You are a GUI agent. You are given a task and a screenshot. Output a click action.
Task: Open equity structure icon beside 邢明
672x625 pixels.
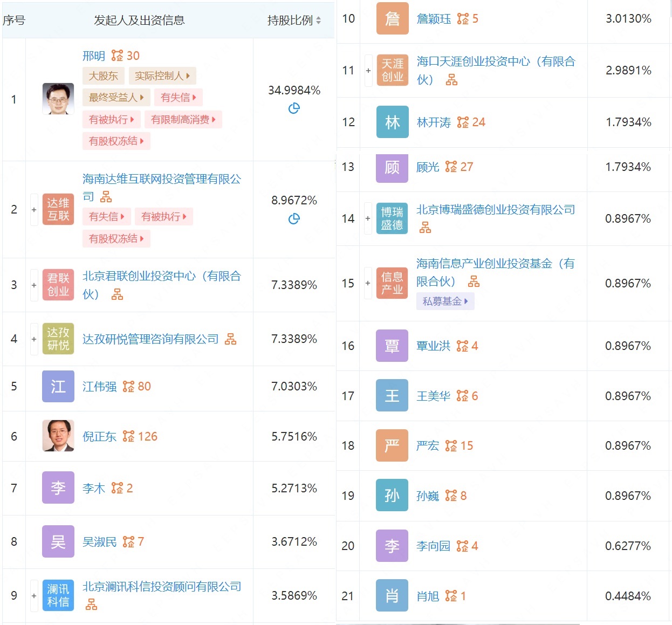pyautogui.click(x=117, y=56)
